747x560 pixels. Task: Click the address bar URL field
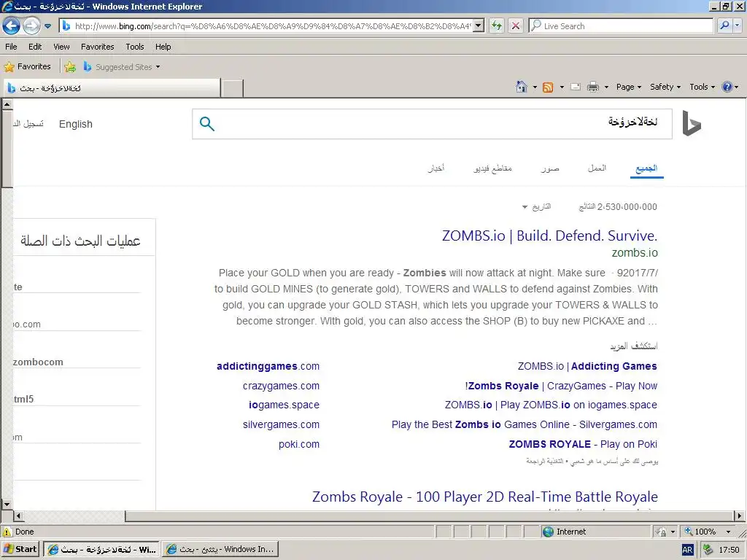[x=267, y=26]
